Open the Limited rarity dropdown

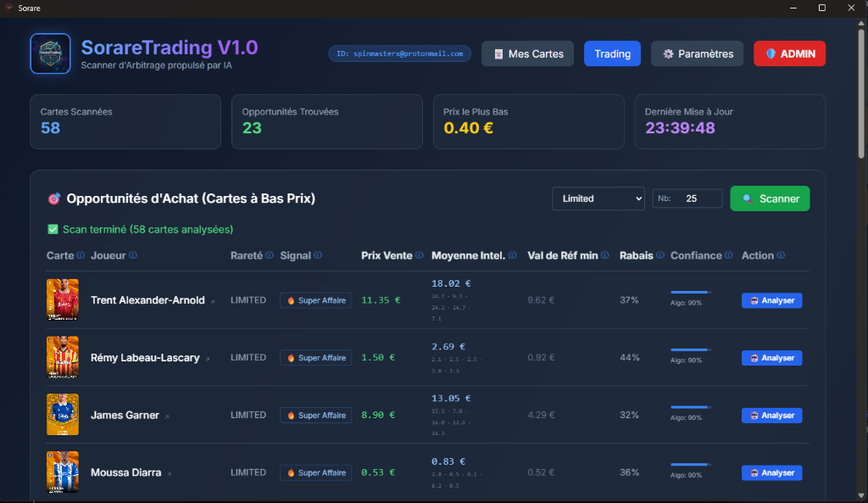pyautogui.click(x=598, y=198)
